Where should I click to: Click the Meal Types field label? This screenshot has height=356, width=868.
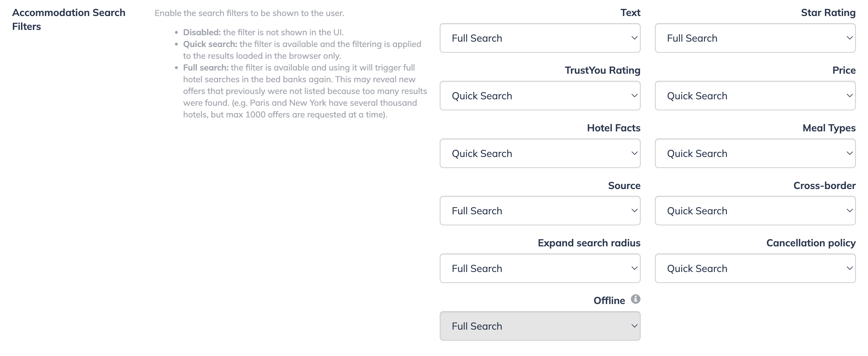pos(829,128)
